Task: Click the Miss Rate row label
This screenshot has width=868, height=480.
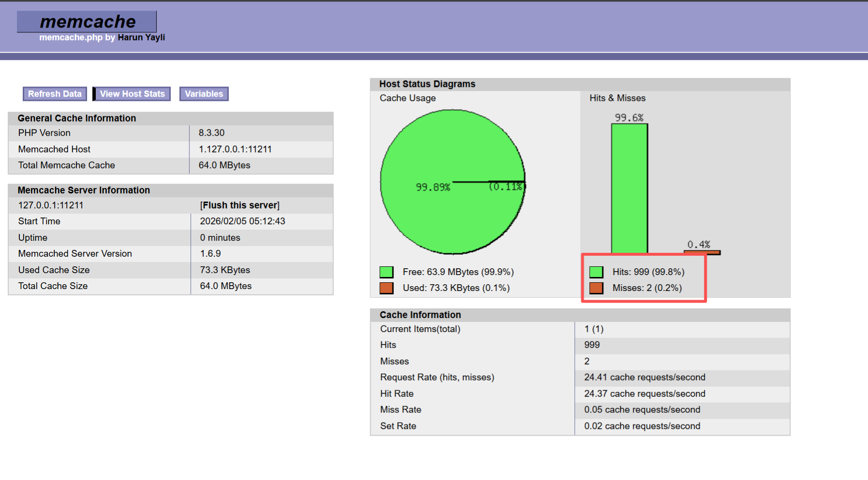Action: [x=401, y=410]
